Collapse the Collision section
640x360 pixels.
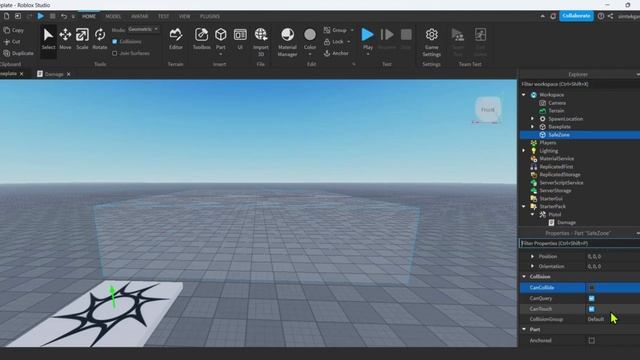(x=524, y=277)
